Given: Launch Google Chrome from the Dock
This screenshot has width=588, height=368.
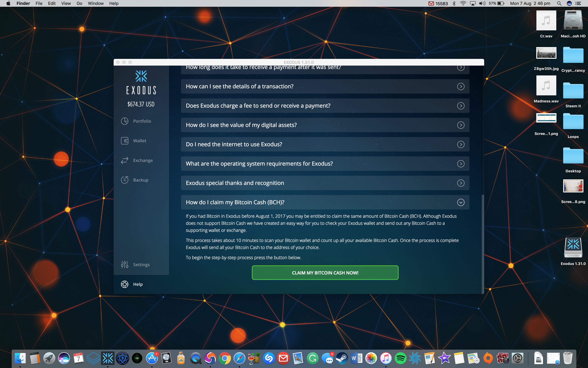Looking at the screenshot, I should [225, 358].
